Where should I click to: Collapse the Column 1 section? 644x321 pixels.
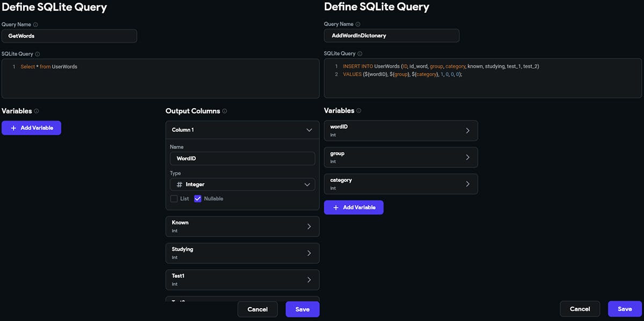click(309, 130)
